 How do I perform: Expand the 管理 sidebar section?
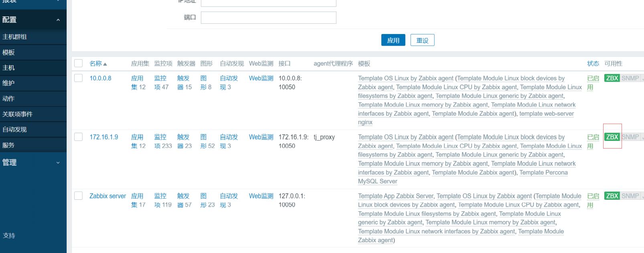pos(33,163)
